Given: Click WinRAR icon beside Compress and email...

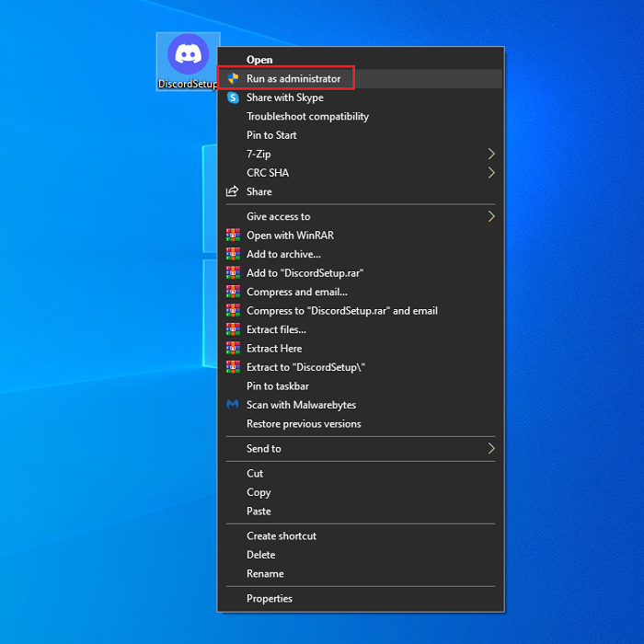Looking at the screenshot, I should point(233,292).
